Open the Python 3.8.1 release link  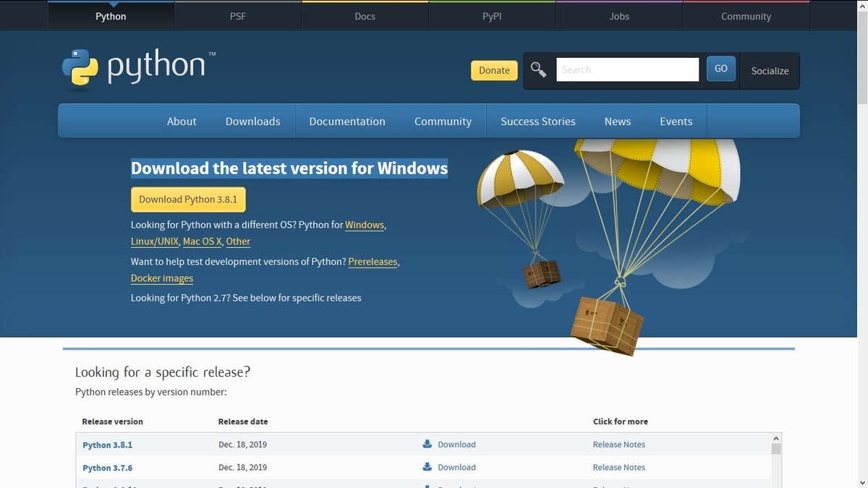coord(107,445)
